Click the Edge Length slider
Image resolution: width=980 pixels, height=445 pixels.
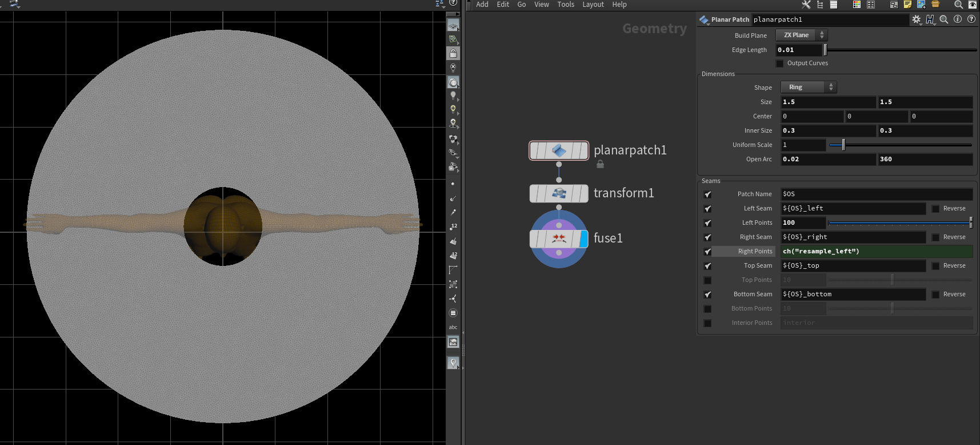click(x=900, y=50)
